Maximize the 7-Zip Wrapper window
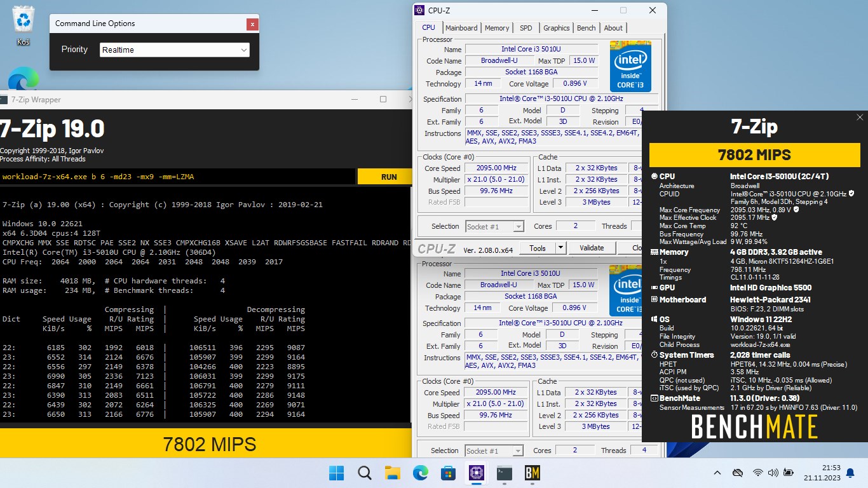The height and width of the screenshot is (488, 868). click(x=383, y=99)
